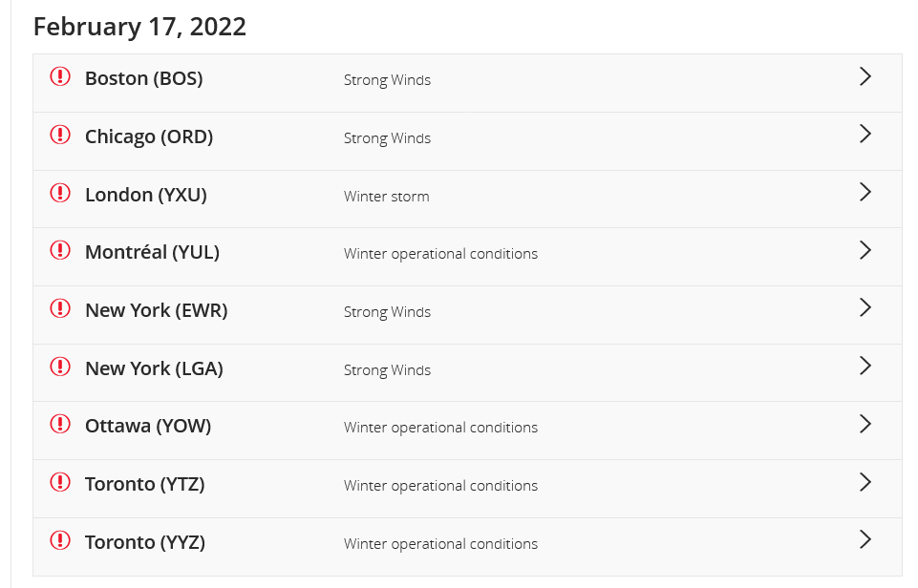Image resolution: width=918 pixels, height=588 pixels.
Task: Expand the London (YXU) winter storm chevron
Action: point(865,192)
